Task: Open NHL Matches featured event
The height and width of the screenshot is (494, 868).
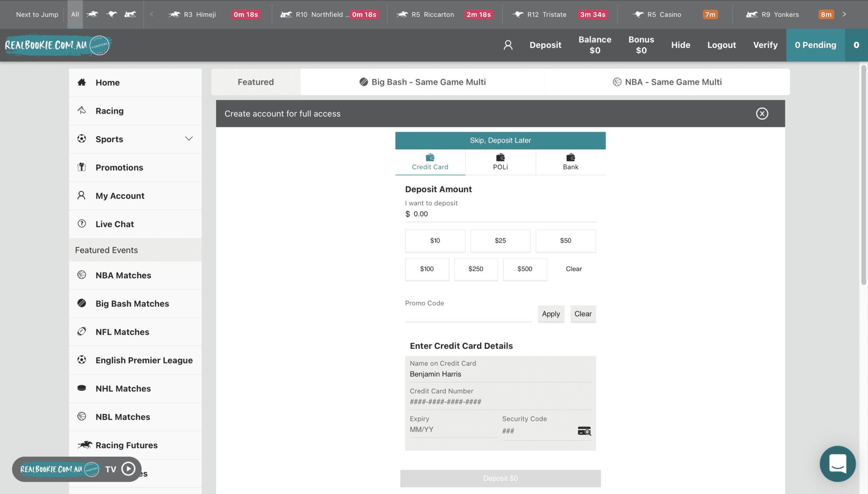Action: point(135,389)
